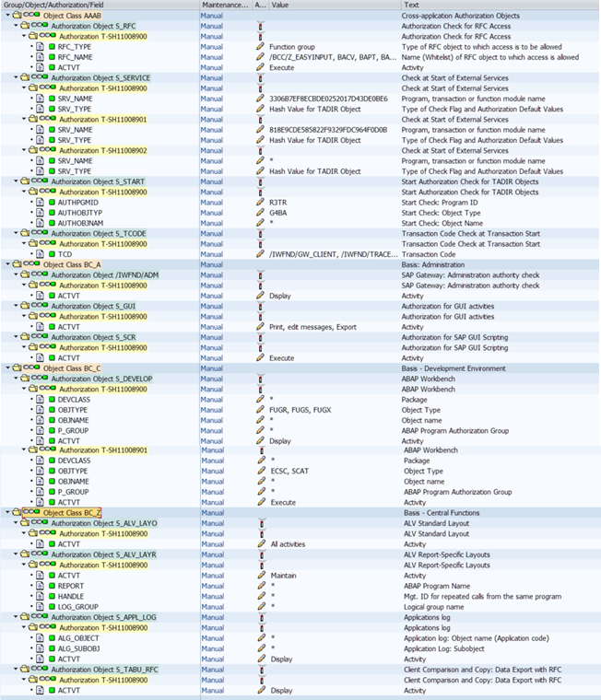Delete icon for Authorization Object S_GUI
The width and height of the screenshot is (601, 700).
pos(260,306)
